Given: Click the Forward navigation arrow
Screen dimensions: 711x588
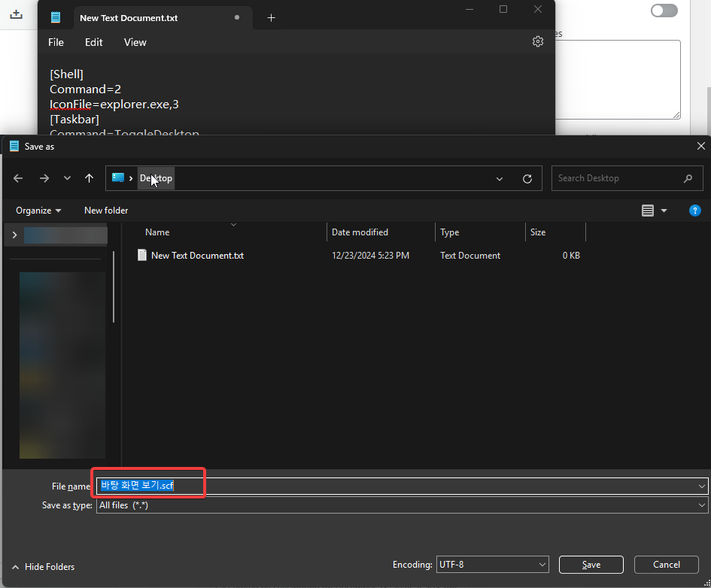Looking at the screenshot, I should point(44,178).
